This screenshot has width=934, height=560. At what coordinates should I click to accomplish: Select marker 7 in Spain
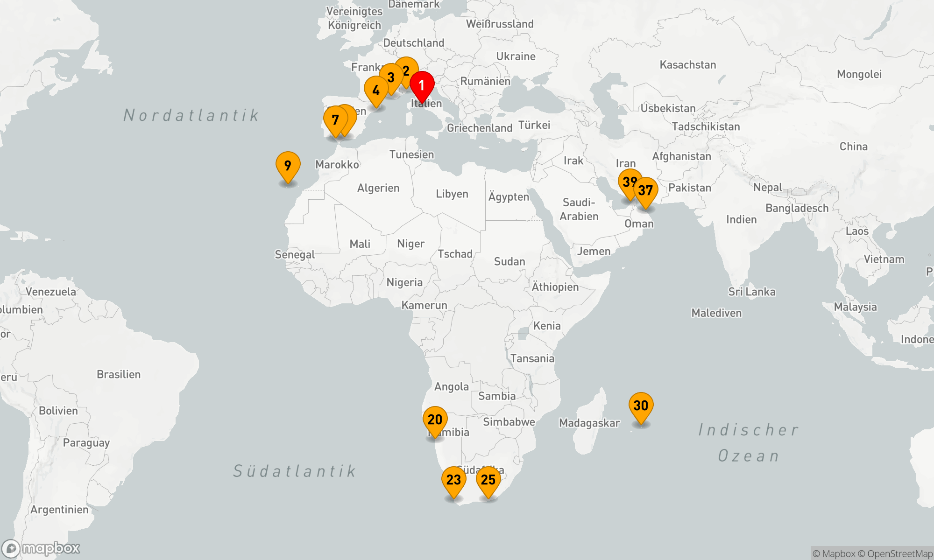[x=334, y=120]
